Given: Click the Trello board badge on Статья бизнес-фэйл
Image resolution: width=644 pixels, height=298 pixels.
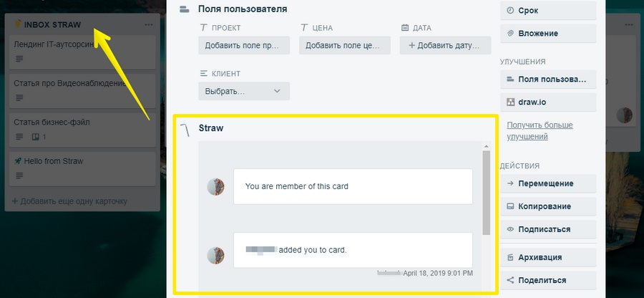Looking at the screenshot, I should click(x=39, y=137).
